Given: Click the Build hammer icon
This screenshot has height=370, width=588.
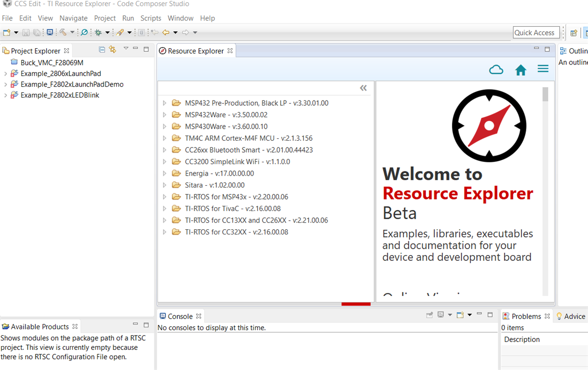Looking at the screenshot, I should tap(63, 33).
